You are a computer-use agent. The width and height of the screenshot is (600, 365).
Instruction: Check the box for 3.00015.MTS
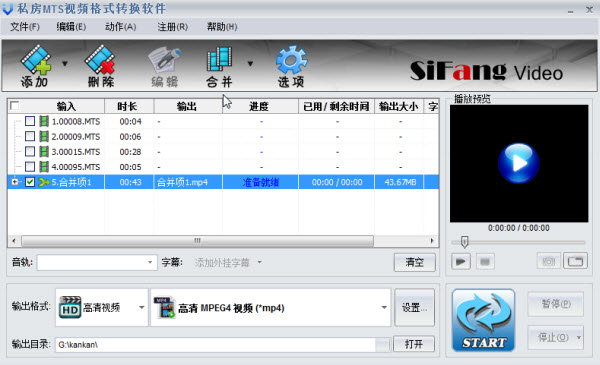tap(30, 152)
